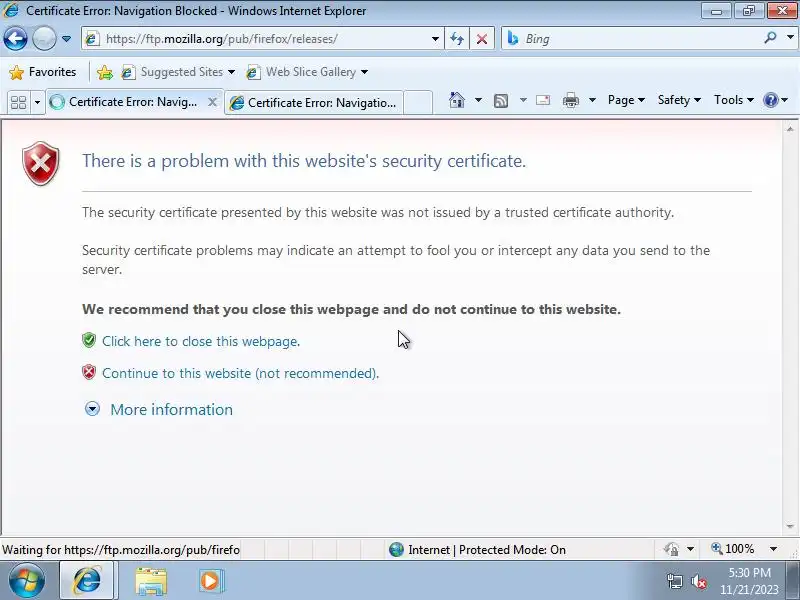Expand More information section arrow
The width and height of the screenshot is (800, 600).
92,409
